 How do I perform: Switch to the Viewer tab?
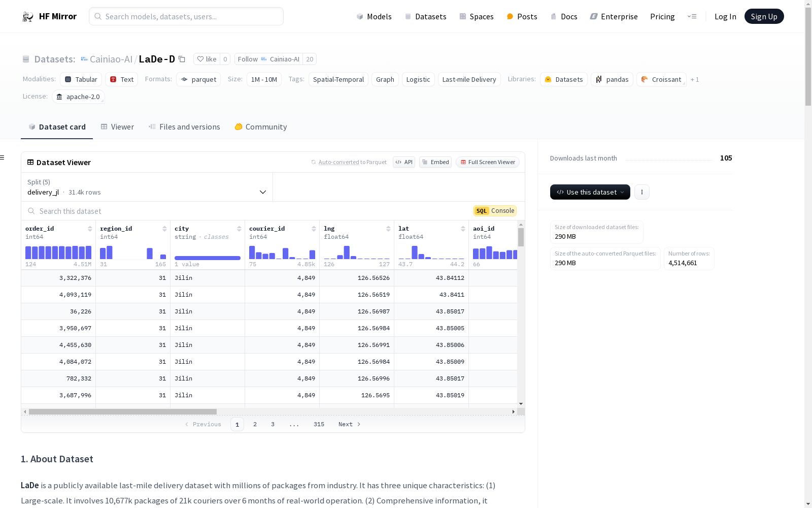117,127
